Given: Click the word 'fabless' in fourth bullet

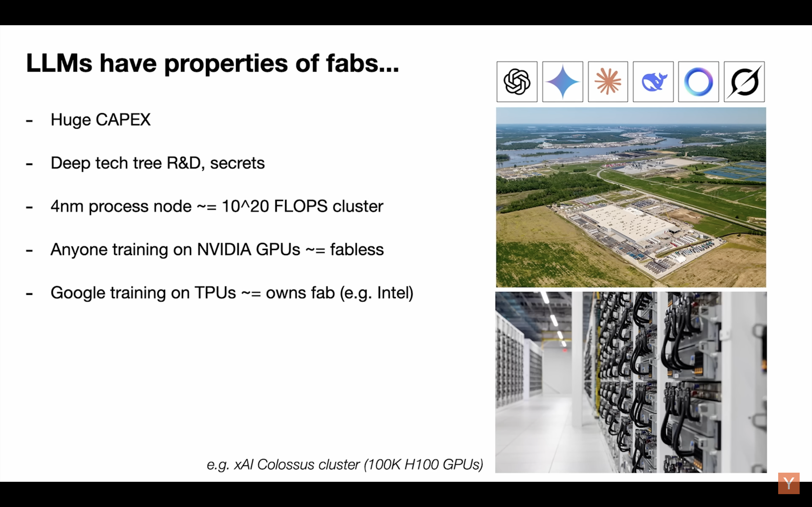Looking at the screenshot, I should point(357,249).
